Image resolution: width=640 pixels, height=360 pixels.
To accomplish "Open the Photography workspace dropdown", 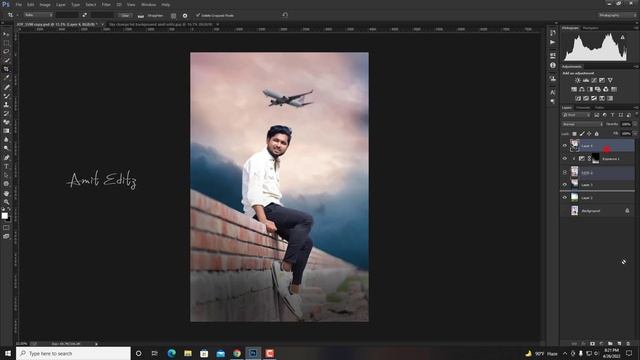I will pos(618,15).
